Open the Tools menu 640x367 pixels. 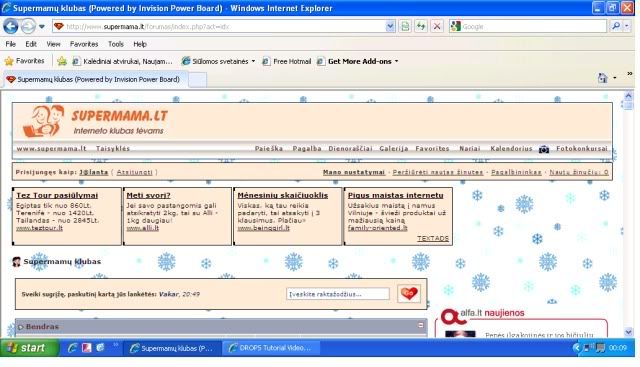click(x=116, y=44)
